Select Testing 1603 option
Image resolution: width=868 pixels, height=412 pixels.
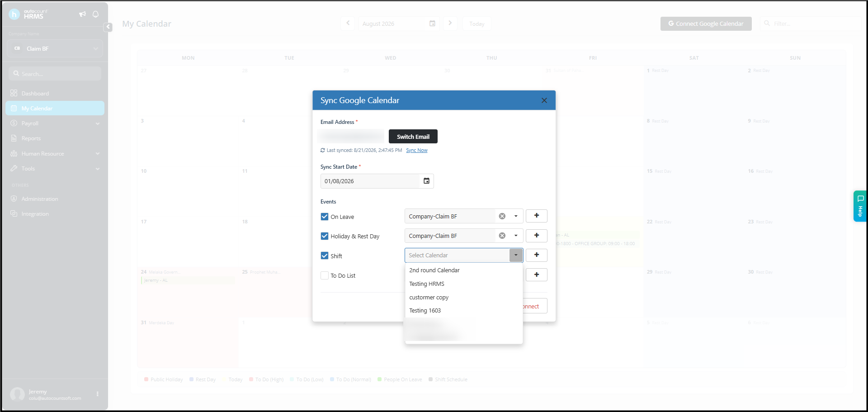point(464,311)
